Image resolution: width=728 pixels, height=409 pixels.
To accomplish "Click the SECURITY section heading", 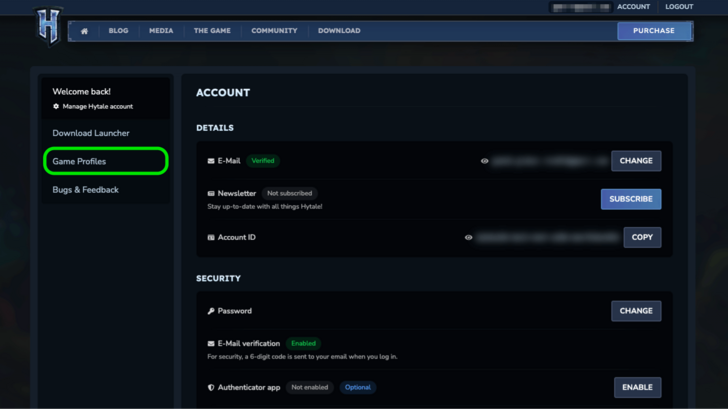I will pos(218,279).
